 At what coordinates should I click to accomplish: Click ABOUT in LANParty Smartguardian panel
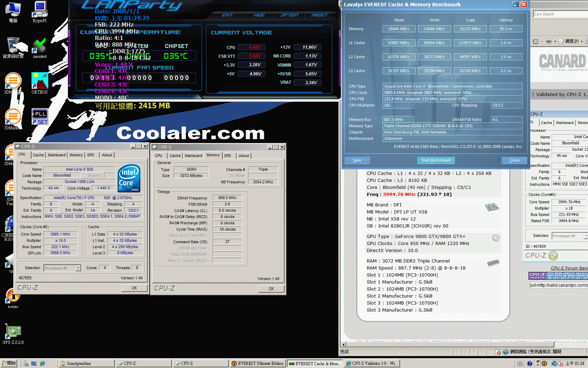point(320,15)
